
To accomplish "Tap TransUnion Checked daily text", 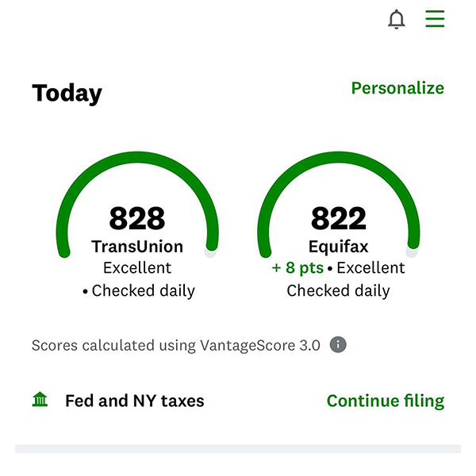I will pyautogui.click(x=143, y=291).
